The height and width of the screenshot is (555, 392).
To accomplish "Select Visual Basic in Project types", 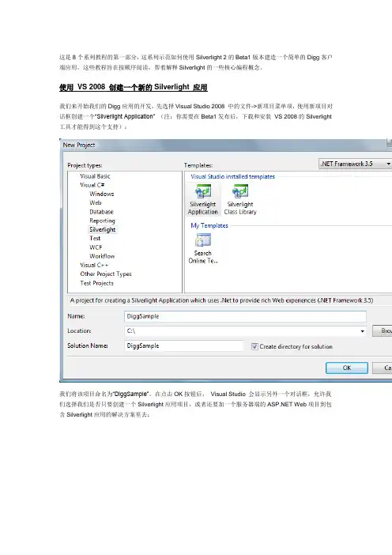I will [x=95, y=176].
